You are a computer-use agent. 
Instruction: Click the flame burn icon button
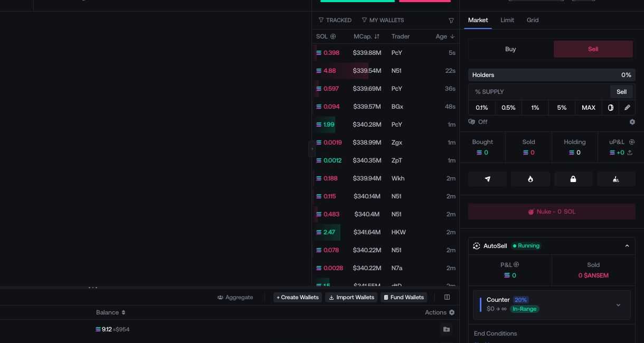[x=530, y=179]
